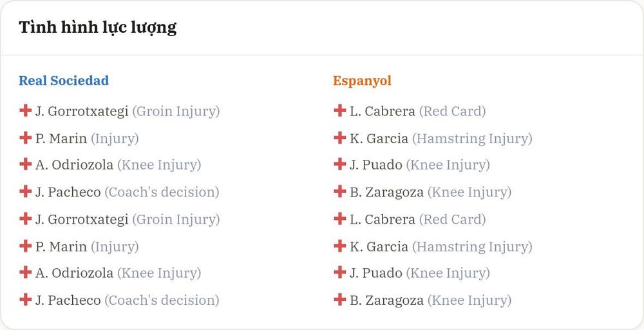
Task: Click red cross icon beside last B. Zaragoza entry
Action: click(339, 299)
